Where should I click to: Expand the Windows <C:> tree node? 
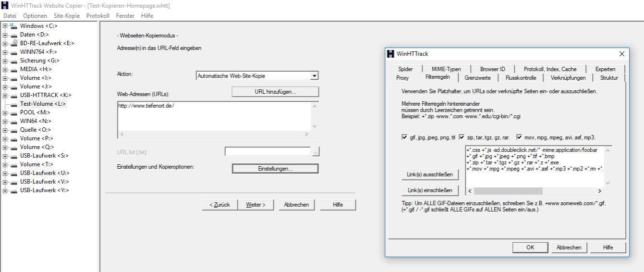[x=5, y=26]
